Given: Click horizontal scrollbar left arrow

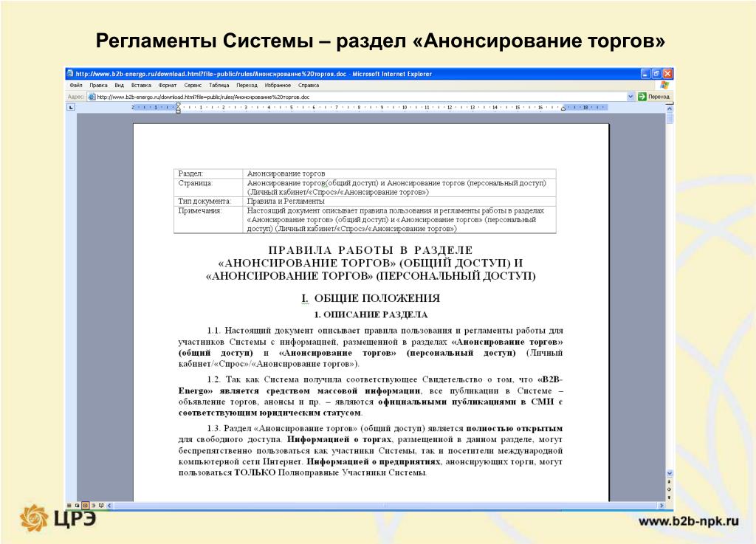Looking at the screenshot, I should click(109, 506).
